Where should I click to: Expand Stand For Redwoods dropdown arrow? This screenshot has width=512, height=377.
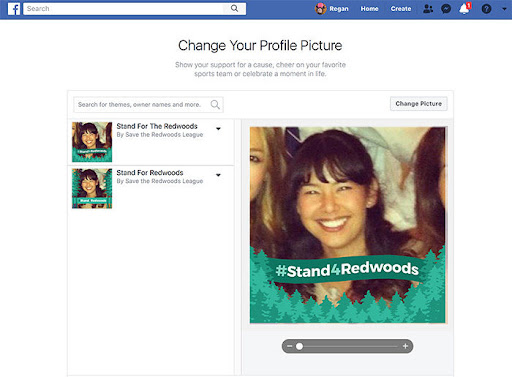click(218, 175)
